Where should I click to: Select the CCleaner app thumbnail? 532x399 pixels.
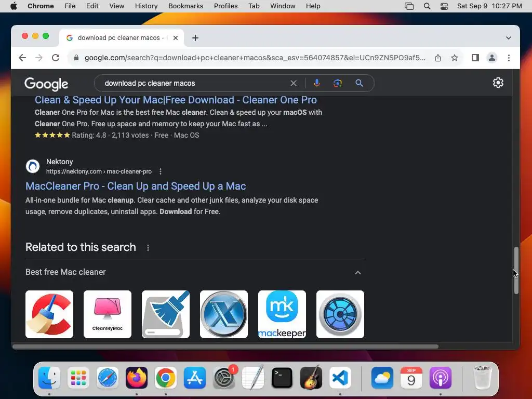tap(49, 314)
